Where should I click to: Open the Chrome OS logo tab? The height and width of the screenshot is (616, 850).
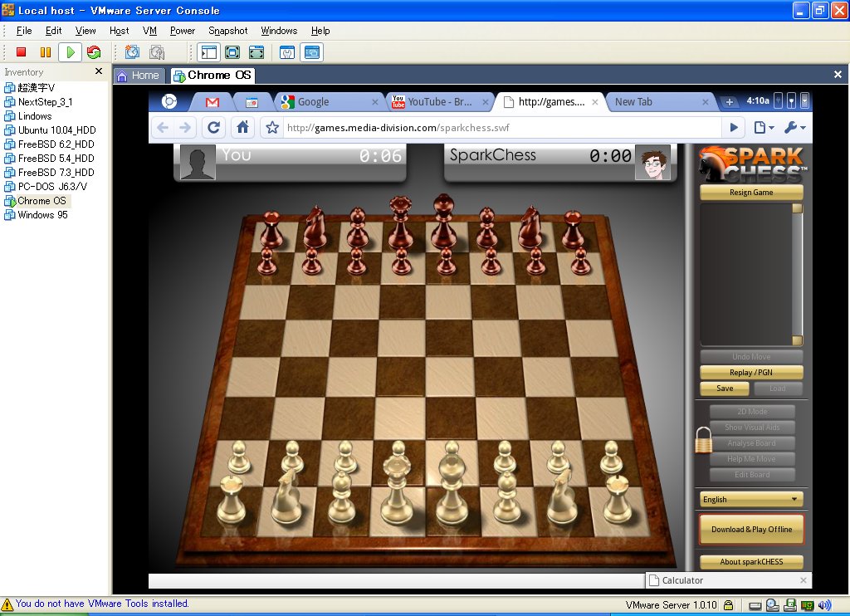coord(169,101)
